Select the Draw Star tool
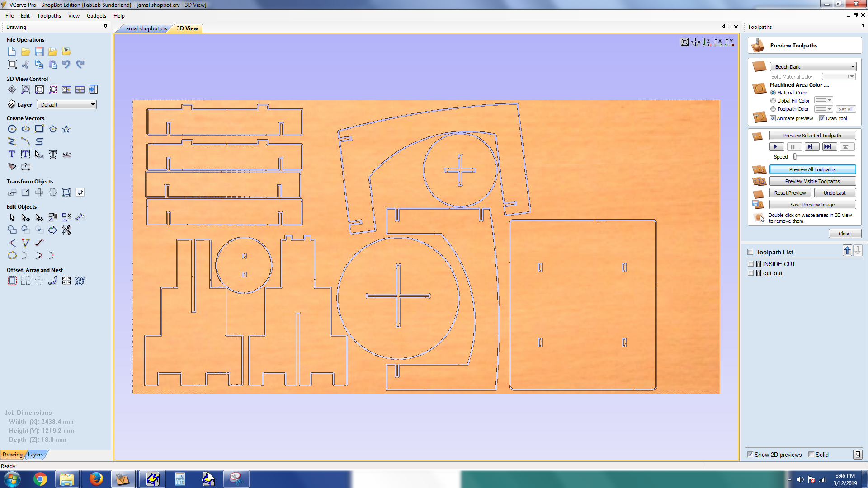The width and height of the screenshot is (868, 488). (x=66, y=129)
